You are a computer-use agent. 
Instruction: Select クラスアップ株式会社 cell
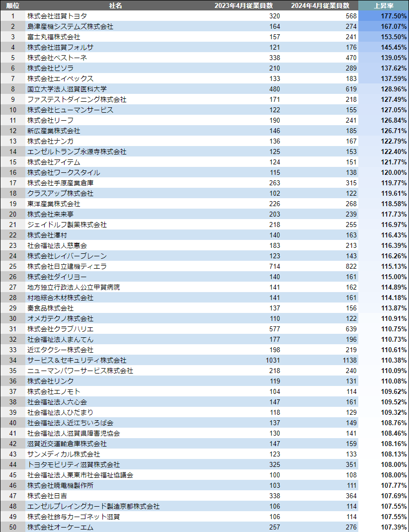point(116,193)
